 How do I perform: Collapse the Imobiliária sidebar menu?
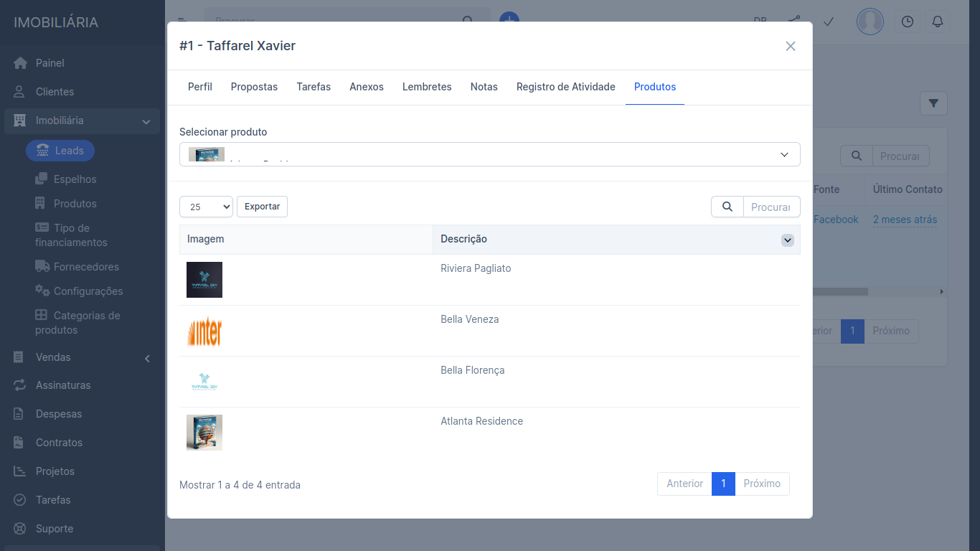(146, 121)
